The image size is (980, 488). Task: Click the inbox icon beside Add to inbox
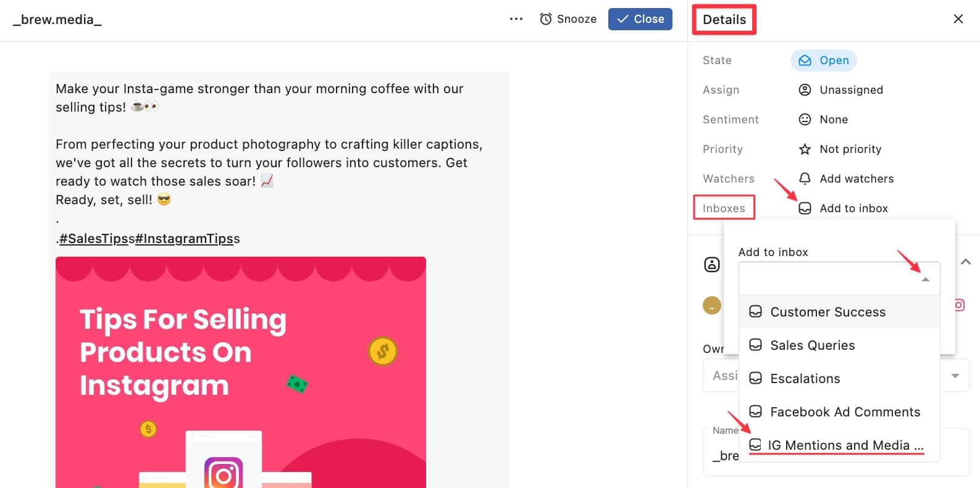(805, 209)
